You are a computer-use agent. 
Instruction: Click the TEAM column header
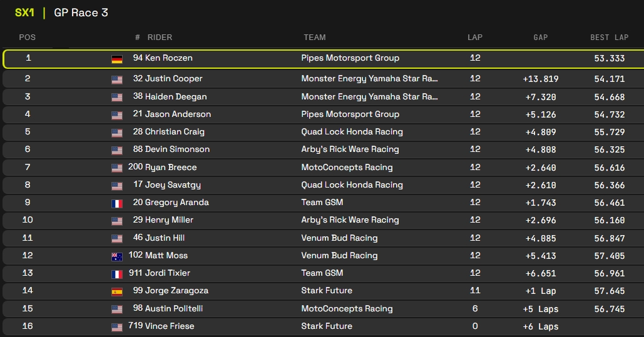click(x=314, y=38)
